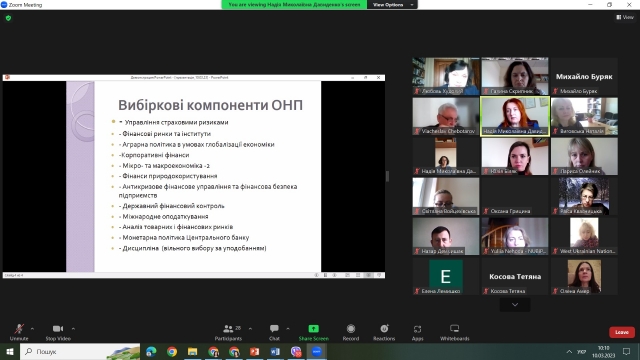
Task: Open the Participants panel
Action: [x=229, y=332]
